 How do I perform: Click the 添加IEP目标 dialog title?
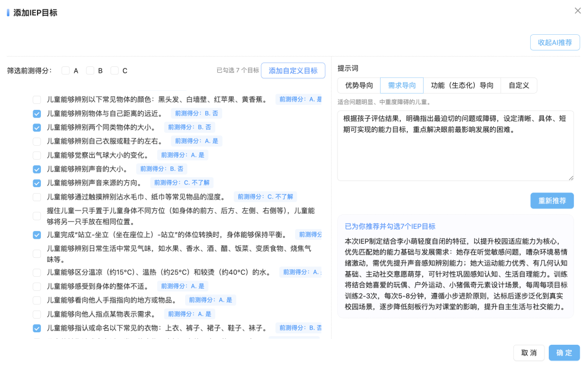click(x=35, y=13)
